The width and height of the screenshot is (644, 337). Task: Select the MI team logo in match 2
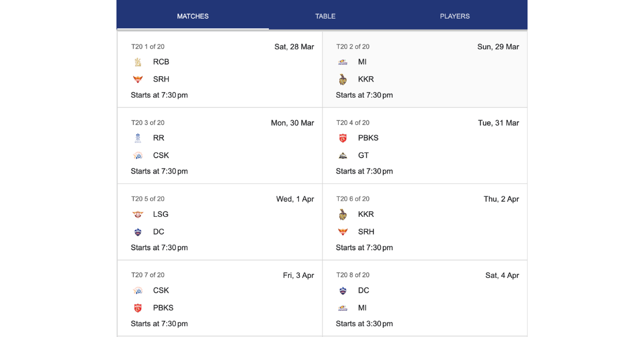(x=343, y=62)
